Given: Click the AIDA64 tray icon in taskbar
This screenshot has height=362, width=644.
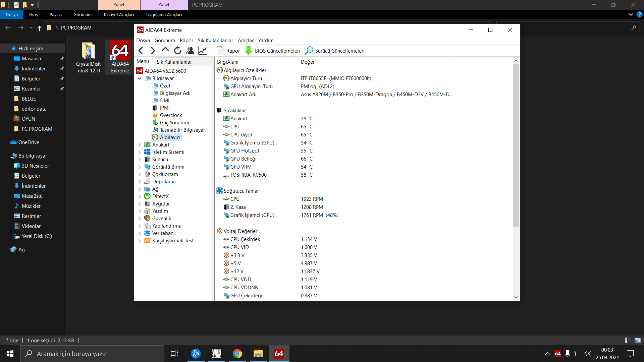Looking at the screenshot, I should point(558,354).
